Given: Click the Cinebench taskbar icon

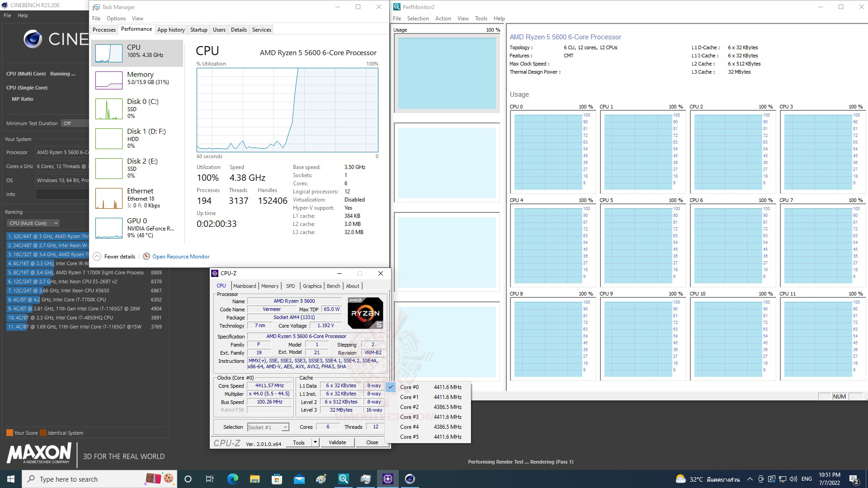Looking at the screenshot, I should 410,479.
